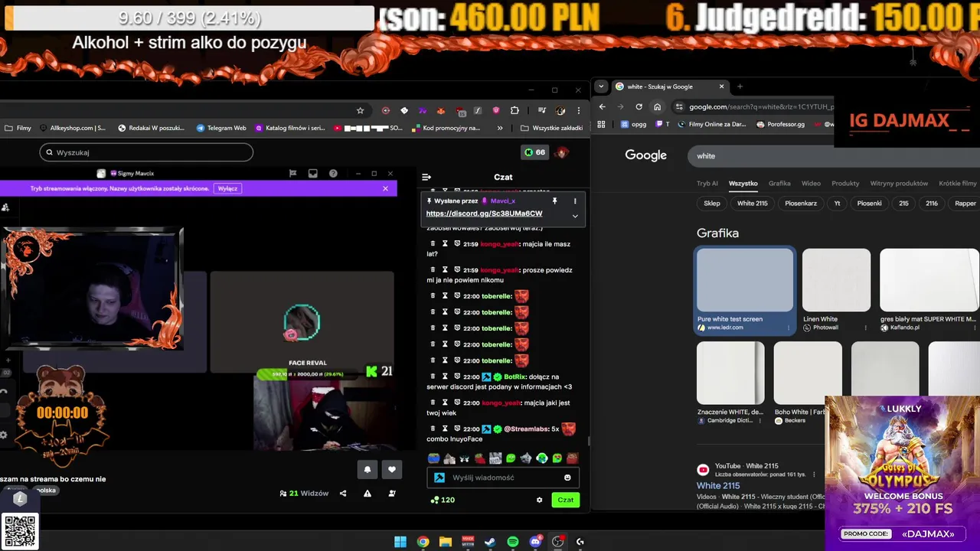980x551 pixels.
Task: Open the share icon next to viewer count
Action: [x=343, y=494]
